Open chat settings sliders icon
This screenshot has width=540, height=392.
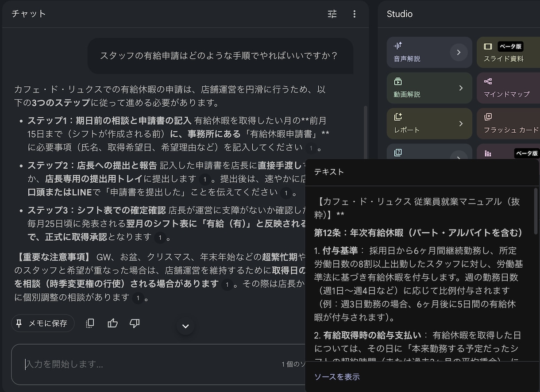coord(332,14)
